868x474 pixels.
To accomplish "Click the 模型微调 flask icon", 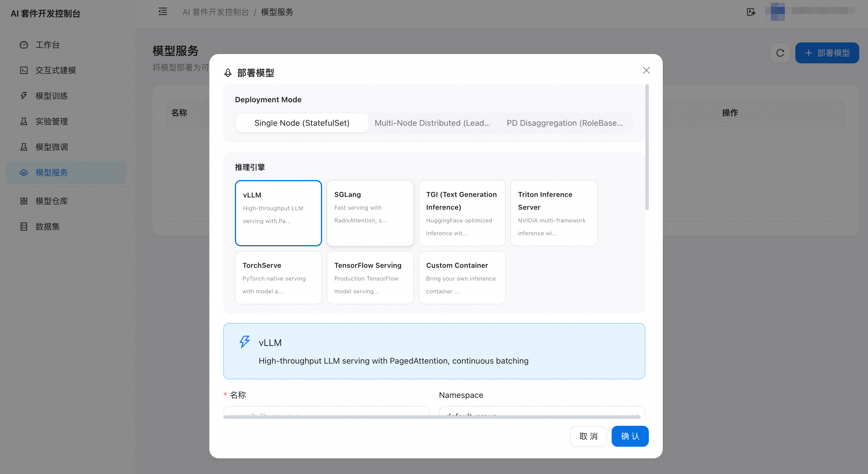I will pos(24,147).
